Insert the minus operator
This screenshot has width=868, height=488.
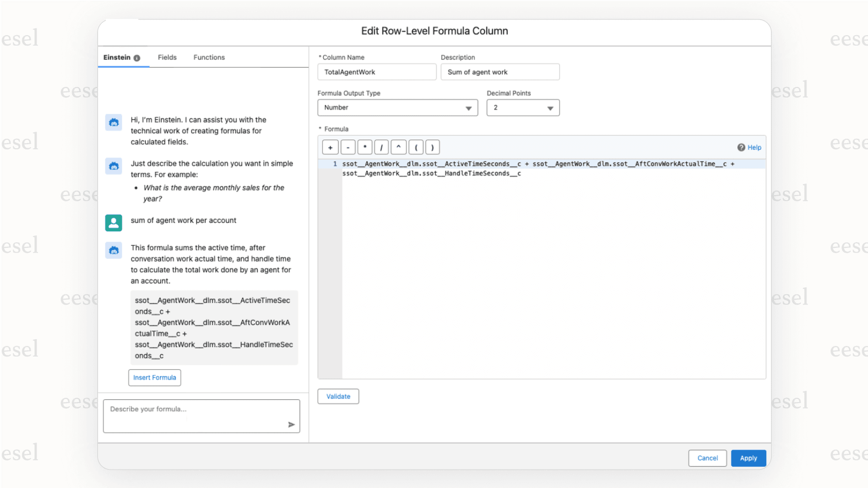pos(348,147)
